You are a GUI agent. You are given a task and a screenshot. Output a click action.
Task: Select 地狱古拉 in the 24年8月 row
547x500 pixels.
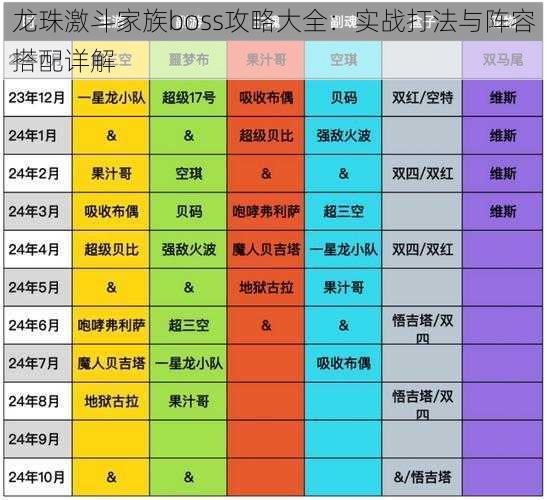coord(111,401)
